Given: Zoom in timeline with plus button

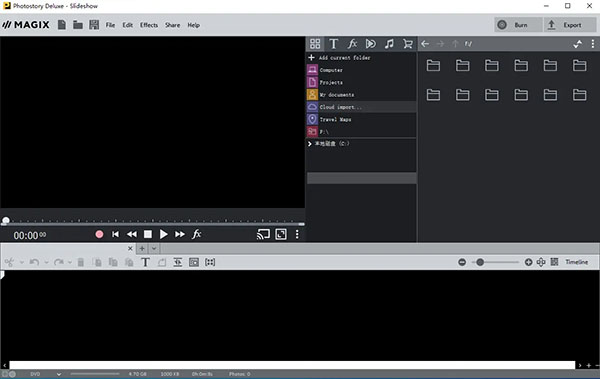Looking at the screenshot, I should 528,262.
